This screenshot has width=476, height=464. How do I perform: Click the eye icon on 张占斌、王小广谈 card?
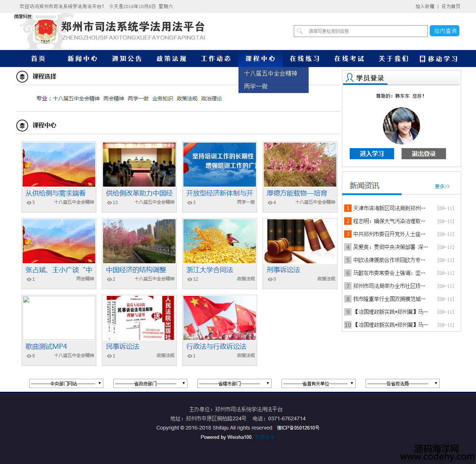pyautogui.click(x=29, y=279)
